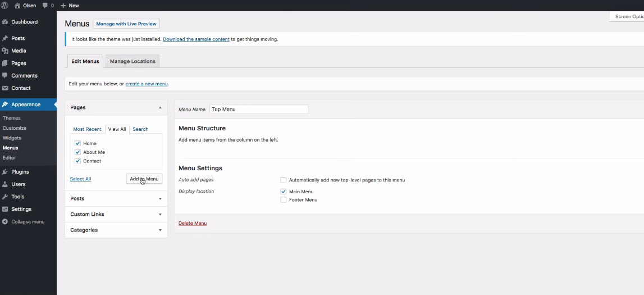Click the Collapse menu arrow icon
This screenshot has width=644, height=295.
point(5,222)
